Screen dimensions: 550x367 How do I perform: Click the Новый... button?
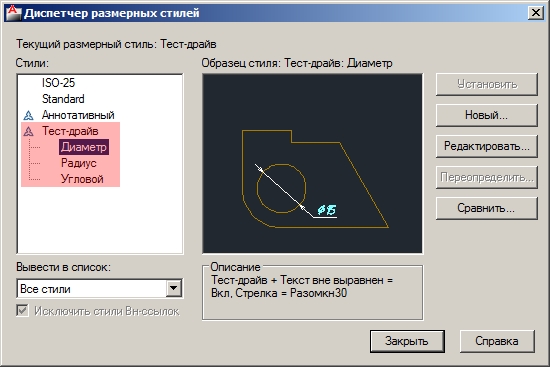coord(487,115)
